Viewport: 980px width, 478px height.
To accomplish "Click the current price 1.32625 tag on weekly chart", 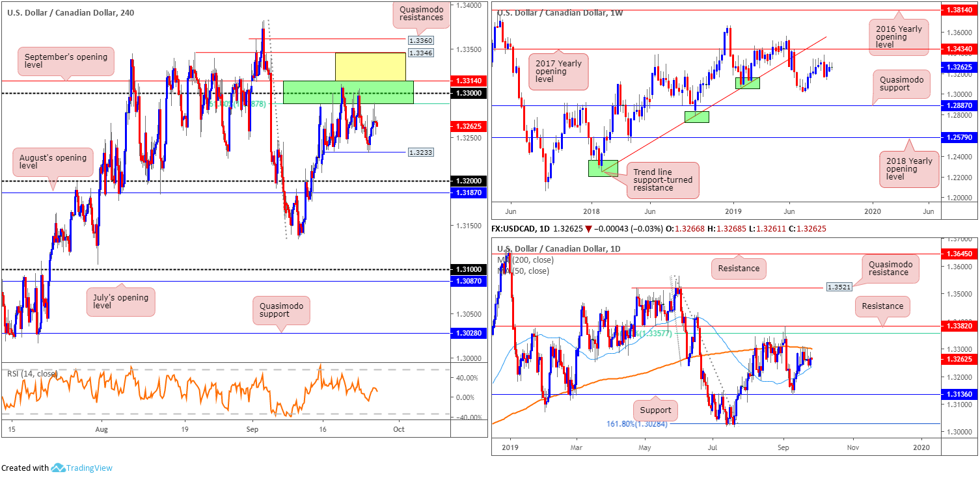I will [959, 66].
